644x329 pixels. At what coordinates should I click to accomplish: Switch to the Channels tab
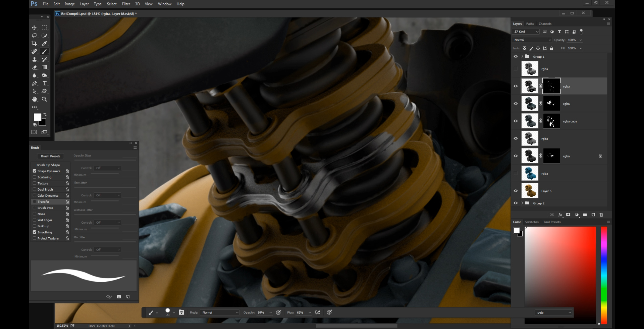[545, 24]
